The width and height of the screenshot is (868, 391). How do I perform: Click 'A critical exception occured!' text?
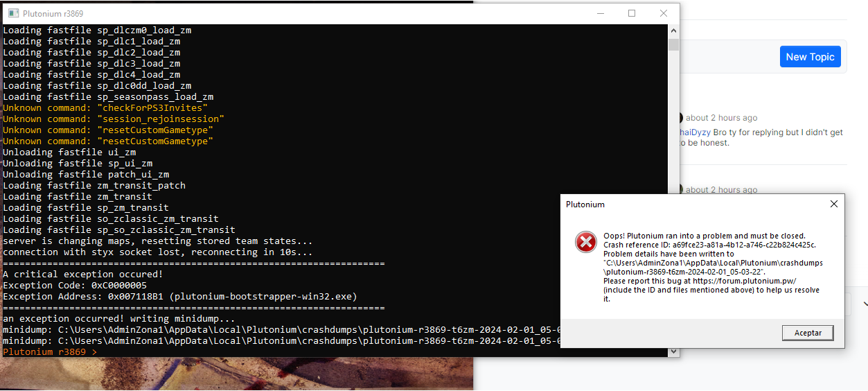click(x=83, y=275)
